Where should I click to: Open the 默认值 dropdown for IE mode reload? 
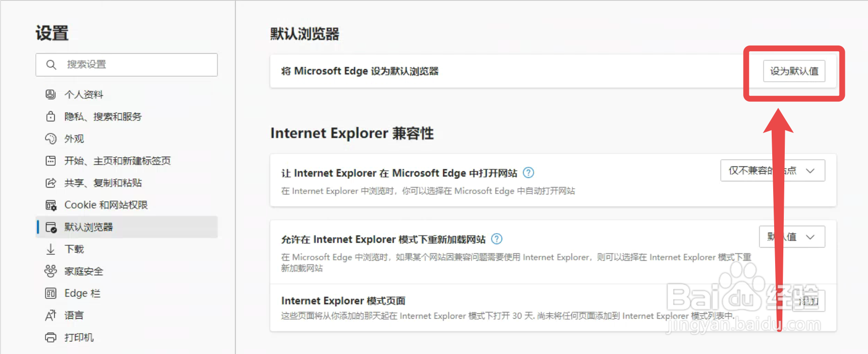click(792, 237)
